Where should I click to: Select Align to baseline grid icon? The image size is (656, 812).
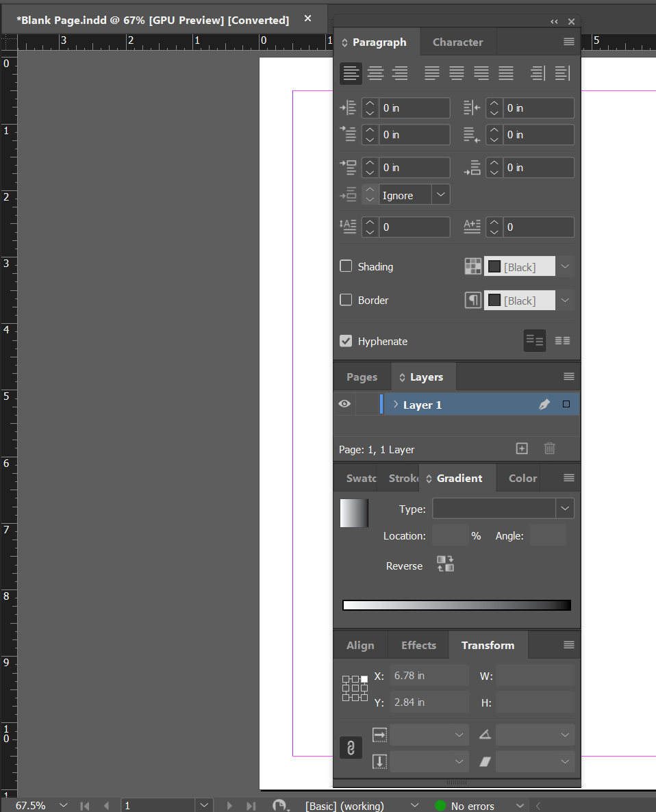click(x=562, y=341)
